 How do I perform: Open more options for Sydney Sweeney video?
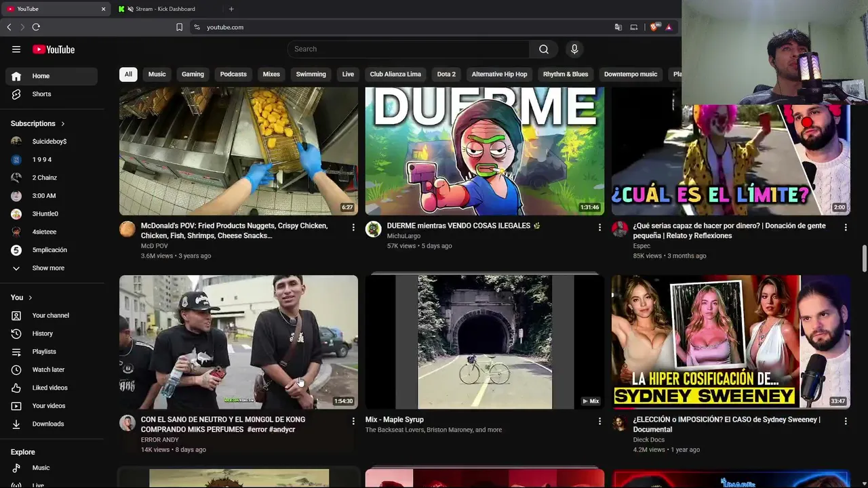846,422
